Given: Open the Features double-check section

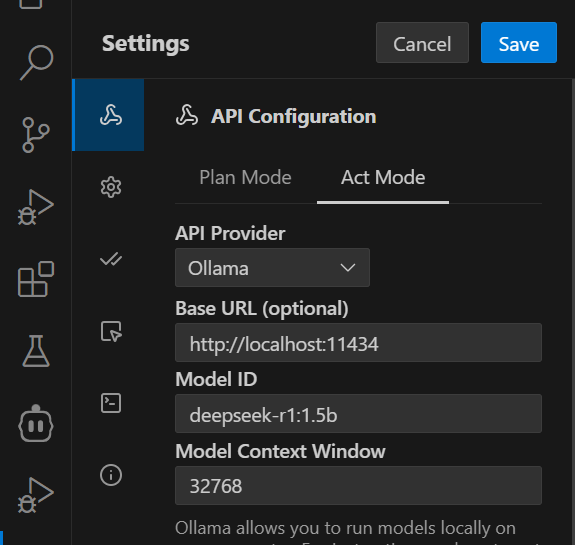Looking at the screenshot, I should (x=111, y=259).
